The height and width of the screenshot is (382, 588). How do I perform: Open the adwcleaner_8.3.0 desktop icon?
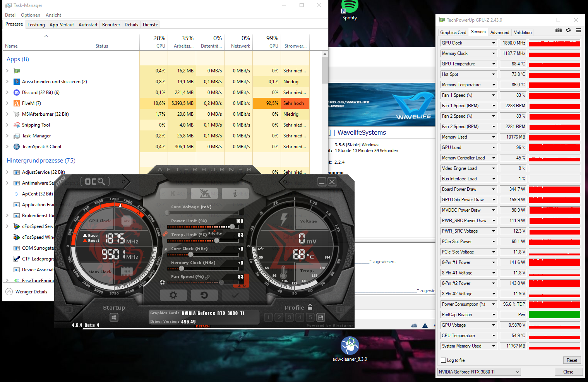(x=350, y=349)
